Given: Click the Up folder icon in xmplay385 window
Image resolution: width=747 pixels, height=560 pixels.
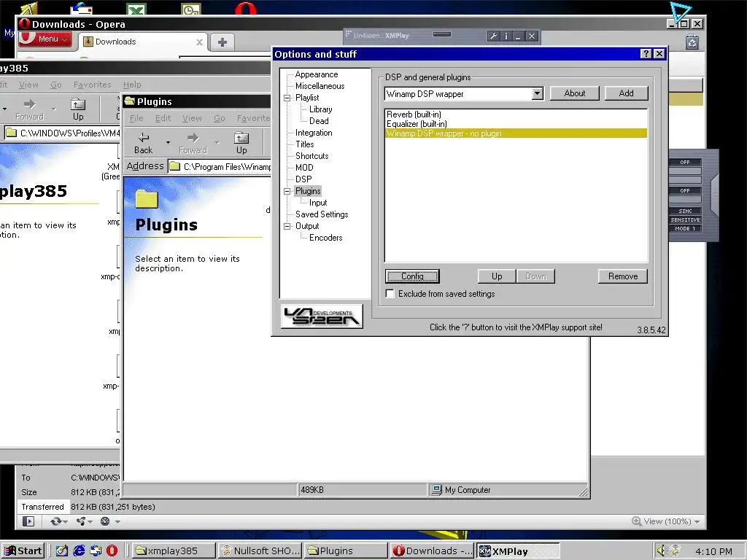Looking at the screenshot, I should coord(78,104).
